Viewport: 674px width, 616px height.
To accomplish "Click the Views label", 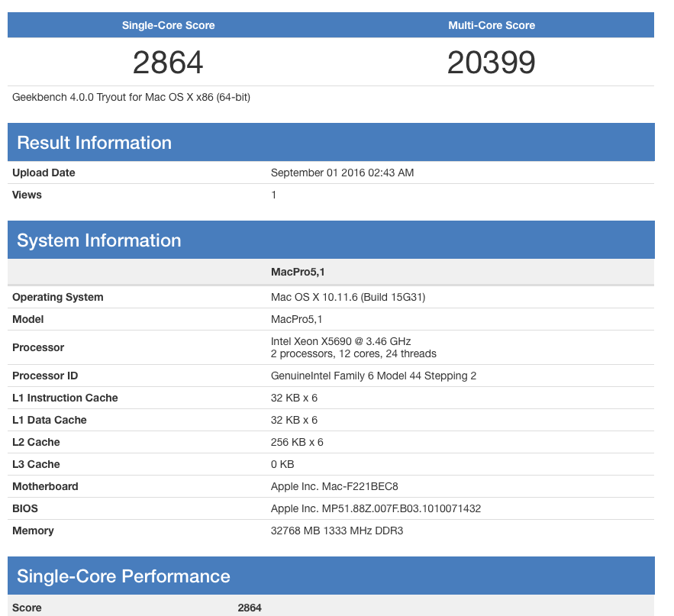I will (27, 195).
